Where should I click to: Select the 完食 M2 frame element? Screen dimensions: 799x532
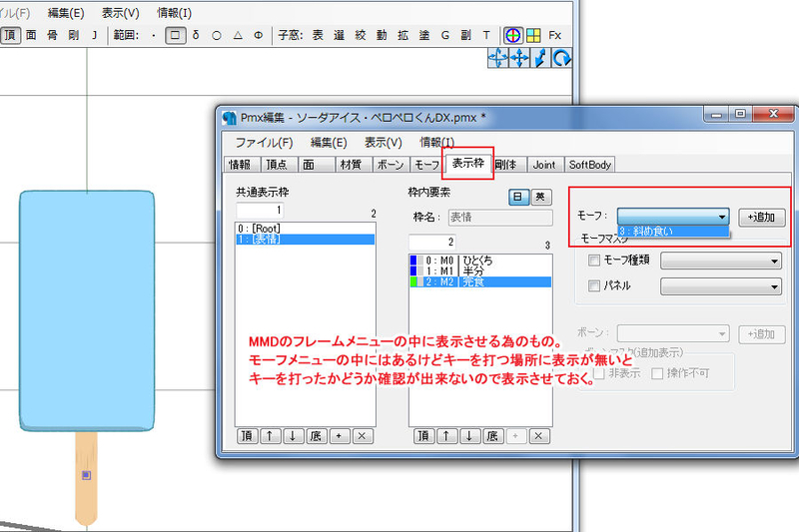(480, 281)
